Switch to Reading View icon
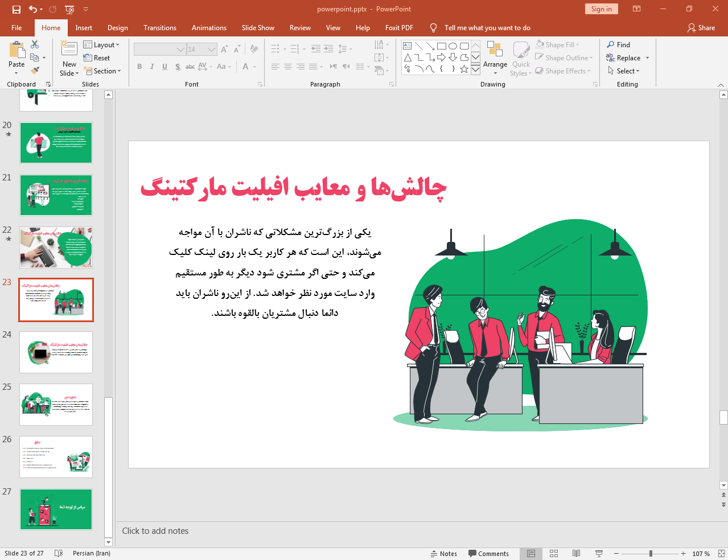Viewport: 728px width, 560px height. [576, 554]
